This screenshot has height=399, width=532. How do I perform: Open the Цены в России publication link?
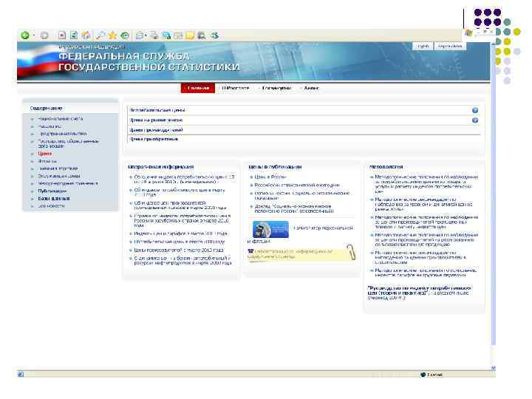click(x=270, y=177)
